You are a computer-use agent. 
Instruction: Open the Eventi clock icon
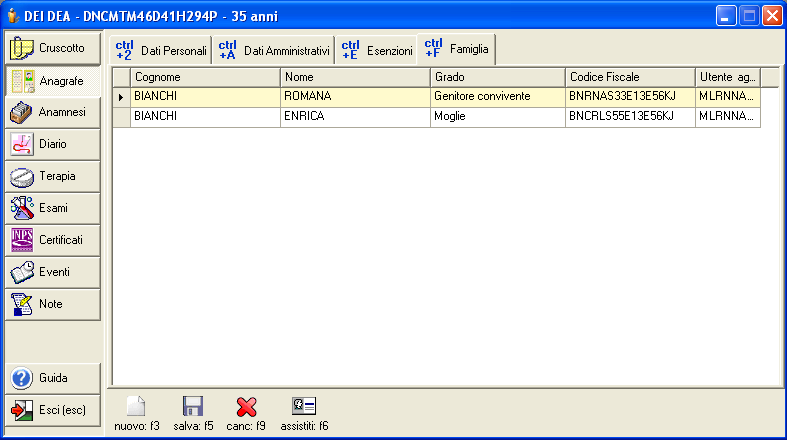23,272
